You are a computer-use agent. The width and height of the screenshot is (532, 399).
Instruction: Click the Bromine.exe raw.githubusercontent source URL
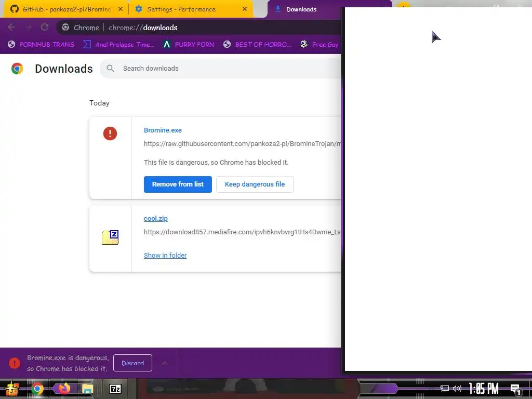(242, 144)
